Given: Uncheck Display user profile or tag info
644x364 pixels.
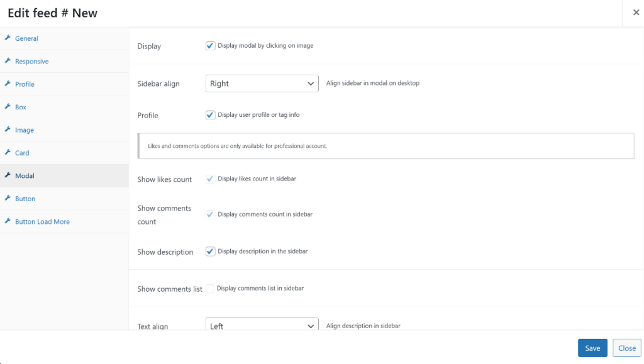Looking at the screenshot, I should coord(209,114).
